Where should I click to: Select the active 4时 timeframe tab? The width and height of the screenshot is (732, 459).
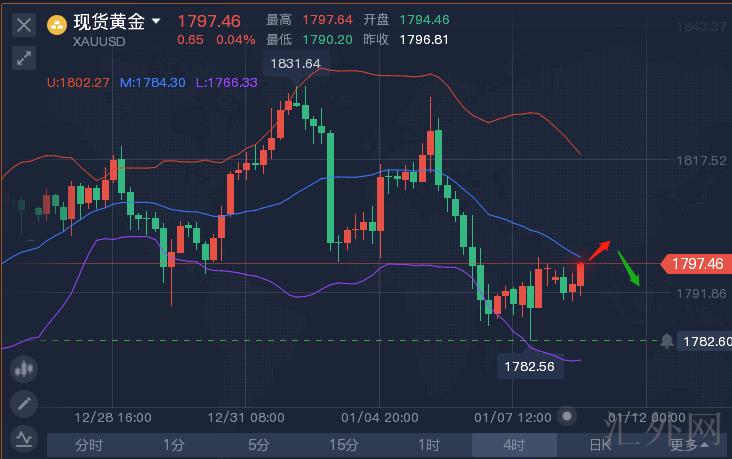pyautogui.click(x=514, y=445)
